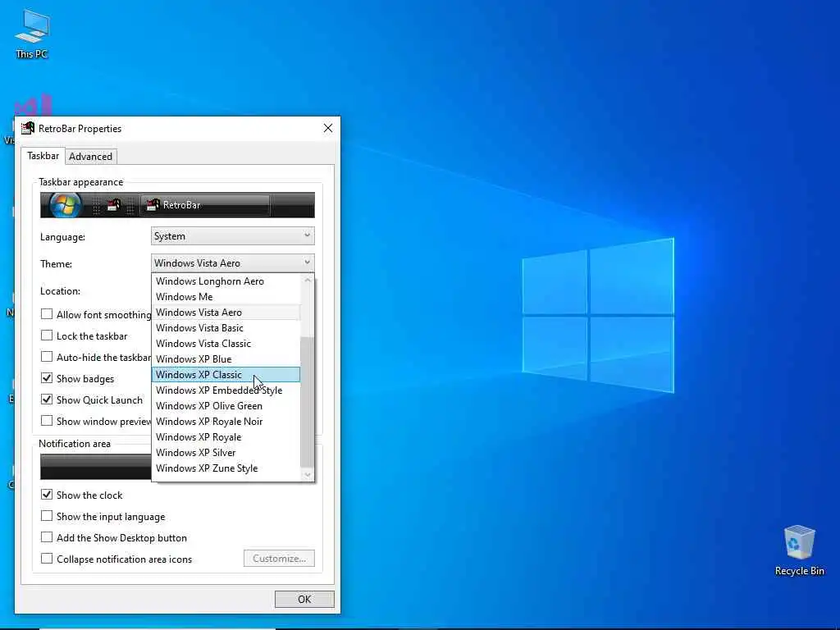The width and height of the screenshot is (840, 630).
Task: Click the Vista start orb in the taskbar preview
Action: point(65,205)
